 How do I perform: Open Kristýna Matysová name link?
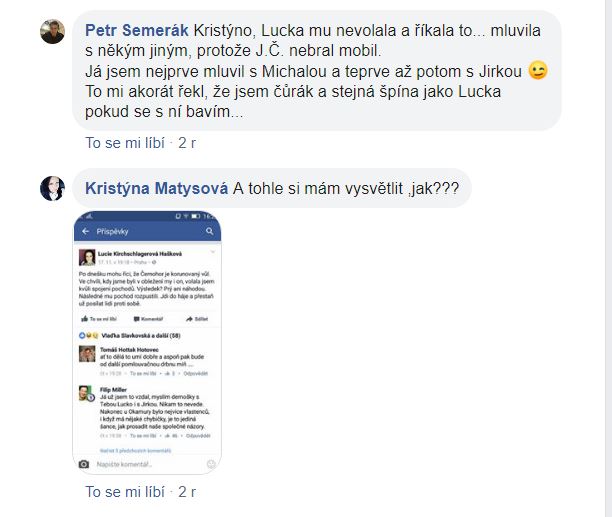(157, 188)
